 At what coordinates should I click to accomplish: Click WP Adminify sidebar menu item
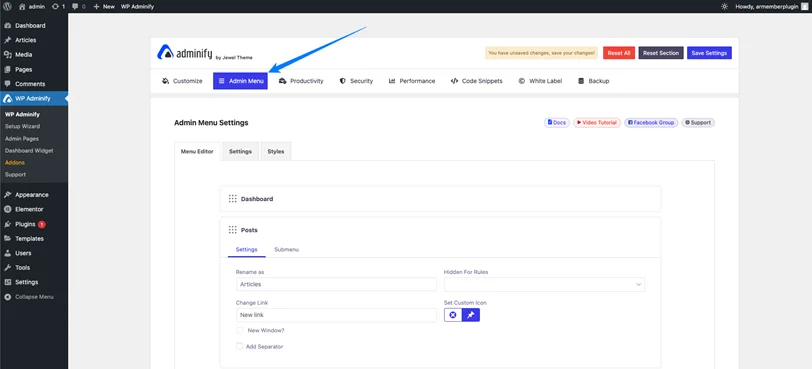coord(34,98)
